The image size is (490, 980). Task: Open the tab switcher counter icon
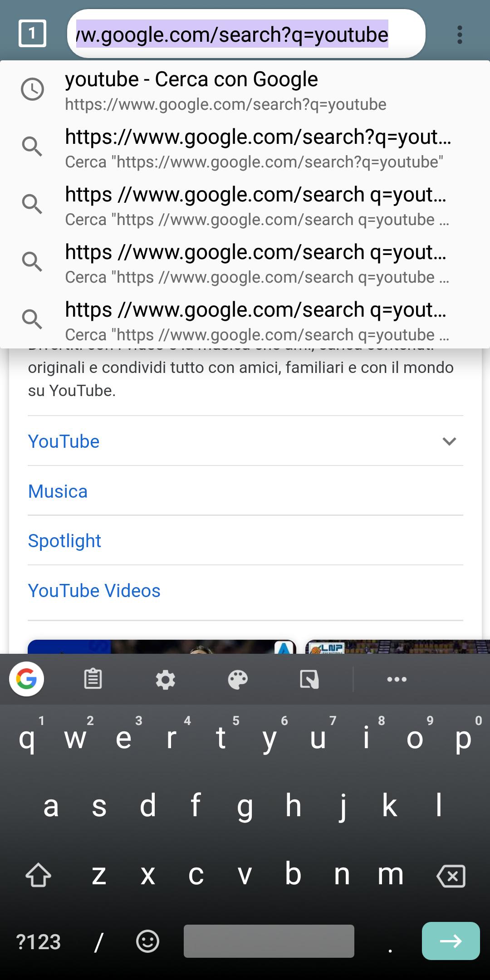click(x=32, y=34)
